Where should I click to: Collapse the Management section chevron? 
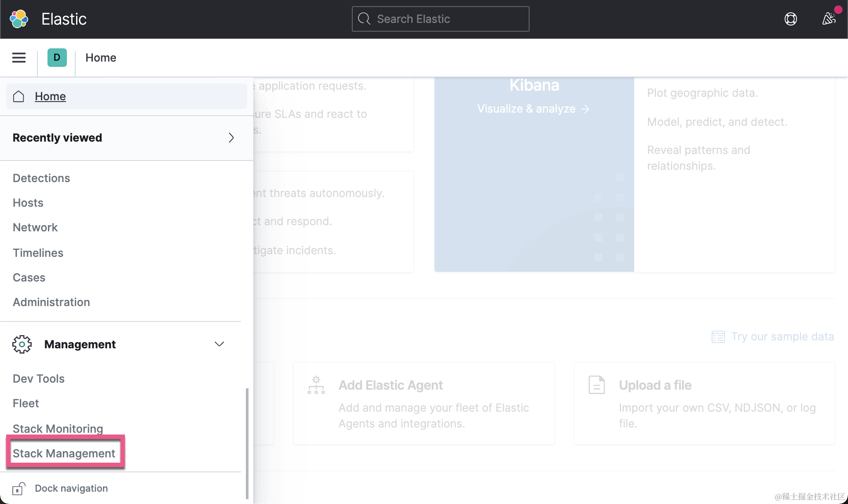tap(219, 344)
